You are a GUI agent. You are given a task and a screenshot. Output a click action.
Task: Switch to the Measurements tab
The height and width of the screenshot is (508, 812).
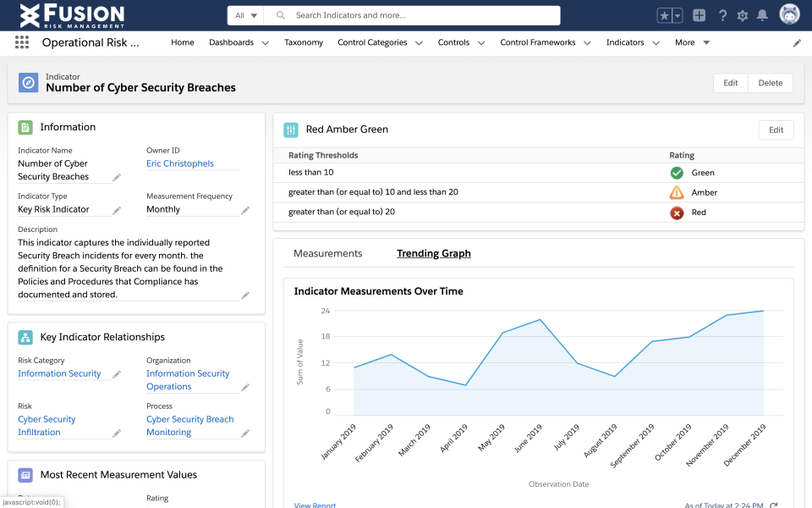click(x=331, y=252)
